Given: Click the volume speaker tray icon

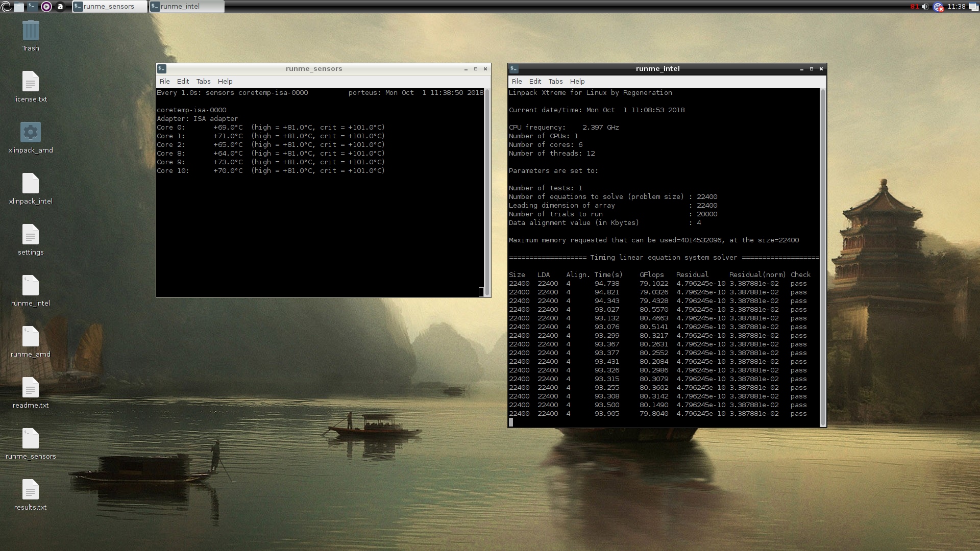Looking at the screenshot, I should pyautogui.click(x=925, y=7).
